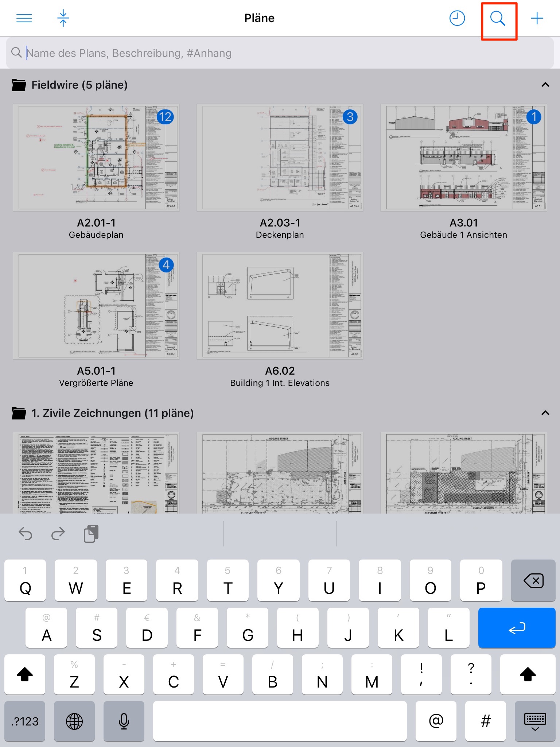The height and width of the screenshot is (747, 560).
Task: Collapse the Fieldwire folder chevron
Action: (x=545, y=85)
